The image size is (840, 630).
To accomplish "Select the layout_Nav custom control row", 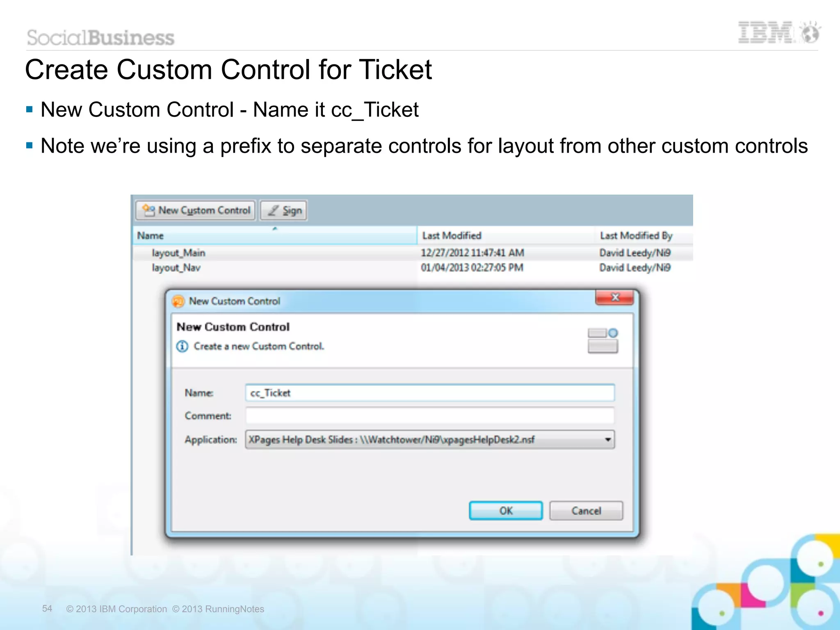I will (x=413, y=268).
